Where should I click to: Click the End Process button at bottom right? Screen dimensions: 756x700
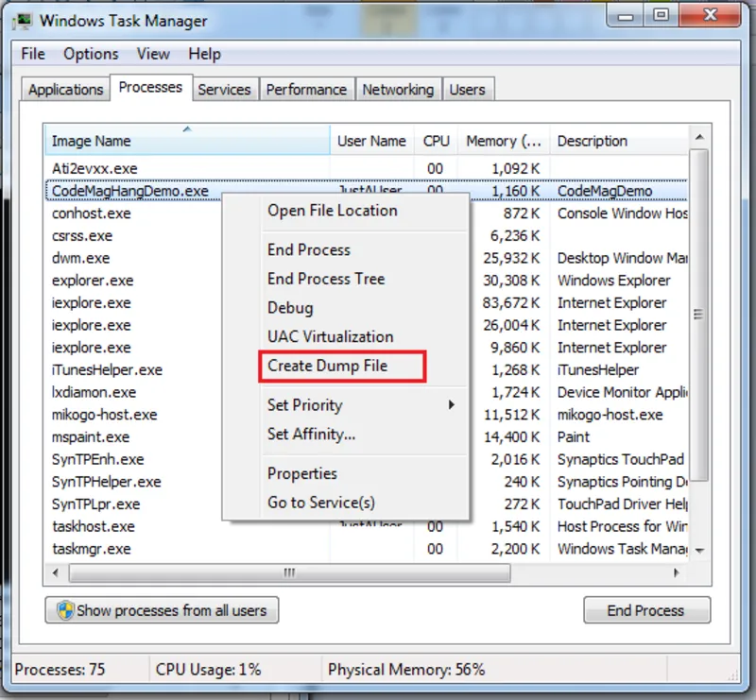point(646,610)
